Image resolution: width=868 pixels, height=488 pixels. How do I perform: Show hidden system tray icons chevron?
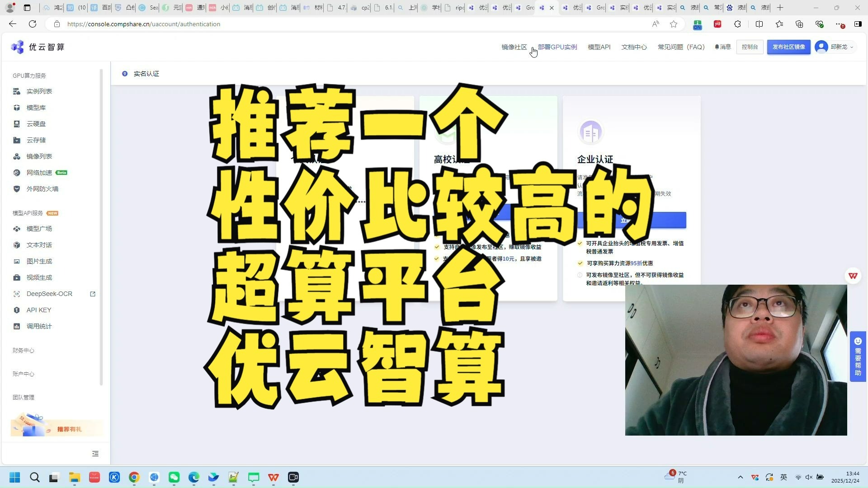[x=740, y=477]
